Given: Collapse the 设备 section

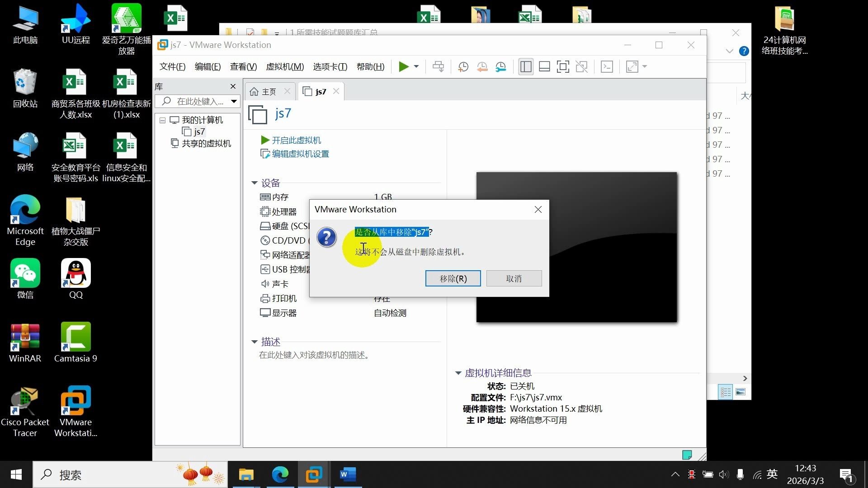Looking at the screenshot, I should [254, 183].
